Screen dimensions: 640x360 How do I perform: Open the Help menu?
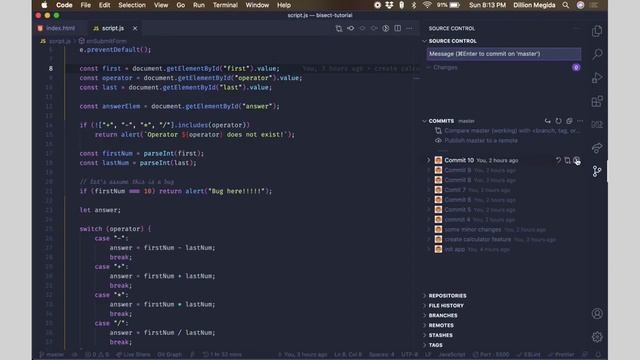tap(284, 5)
